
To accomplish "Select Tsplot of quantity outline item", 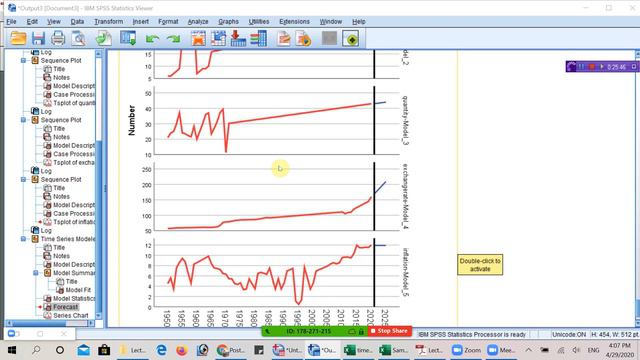I will click(74, 103).
